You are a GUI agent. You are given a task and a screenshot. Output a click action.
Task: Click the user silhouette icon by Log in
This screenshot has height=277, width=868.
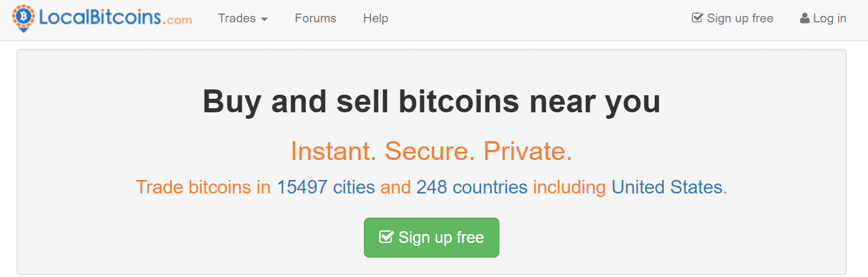click(804, 18)
